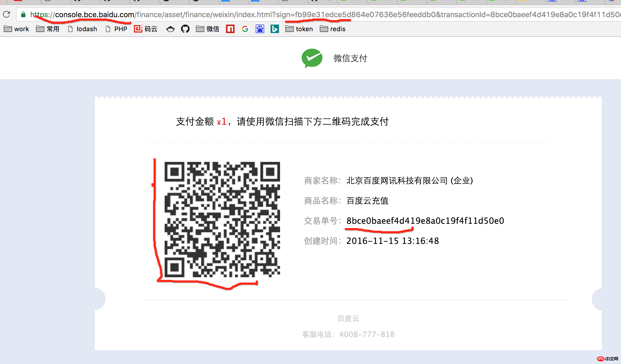Open the lodash bookmark
The width and height of the screenshot is (621, 364).
(83, 29)
